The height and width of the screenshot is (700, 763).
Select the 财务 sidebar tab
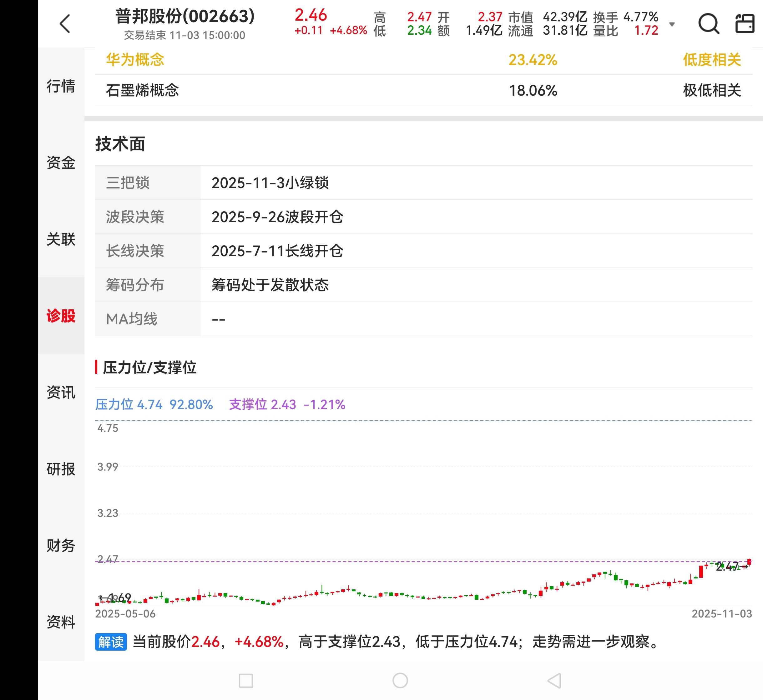(61, 545)
